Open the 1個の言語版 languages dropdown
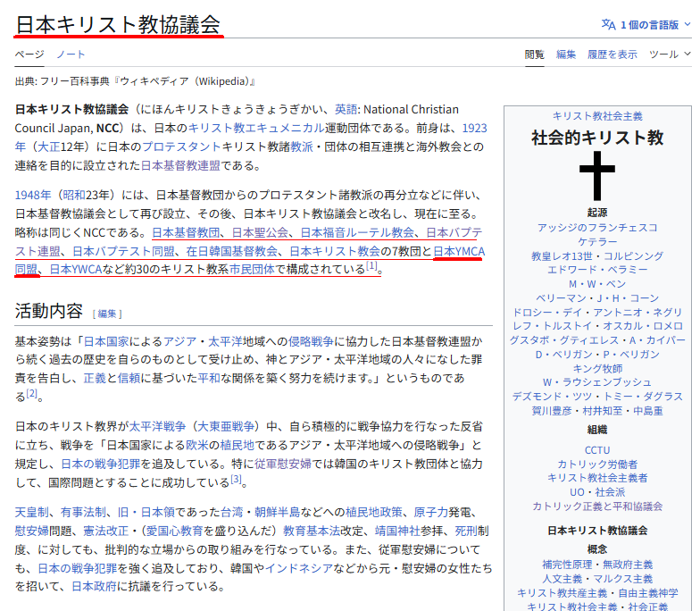 tap(646, 25)
